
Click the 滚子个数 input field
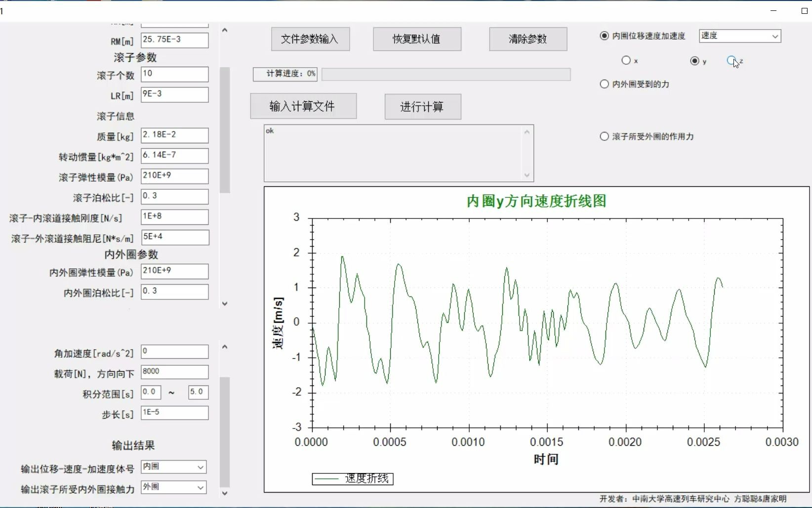(175, 74)
